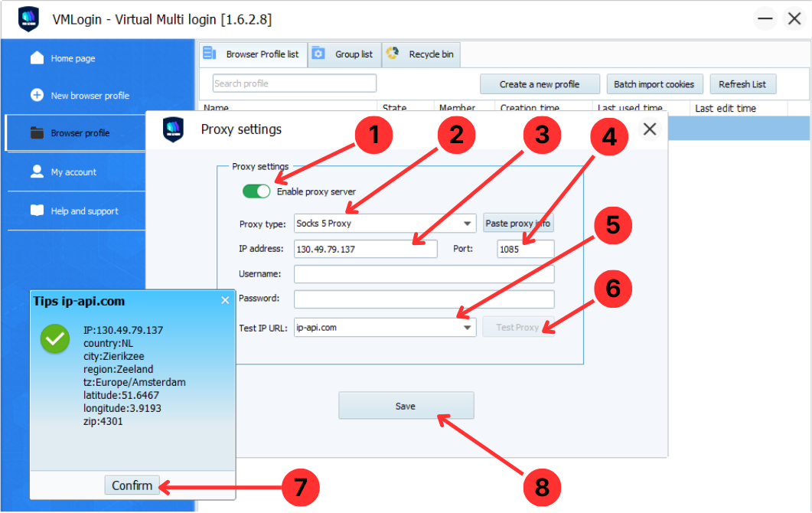Click the Tips ip-api.com popup title

point(79,301)
